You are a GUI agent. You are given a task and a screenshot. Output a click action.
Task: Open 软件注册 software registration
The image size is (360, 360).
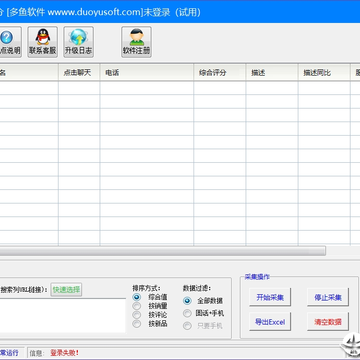136,42
